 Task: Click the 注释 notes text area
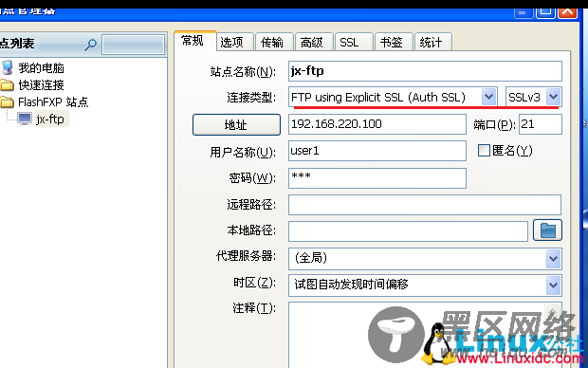(x=425, y=335)
